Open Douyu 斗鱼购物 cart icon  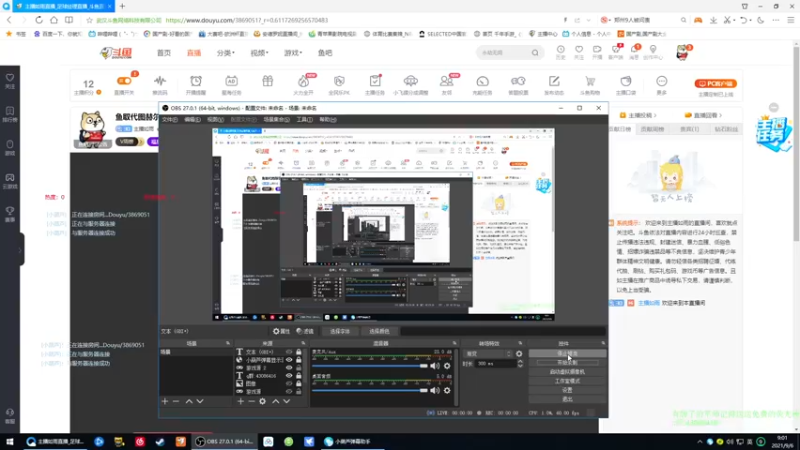590,81
